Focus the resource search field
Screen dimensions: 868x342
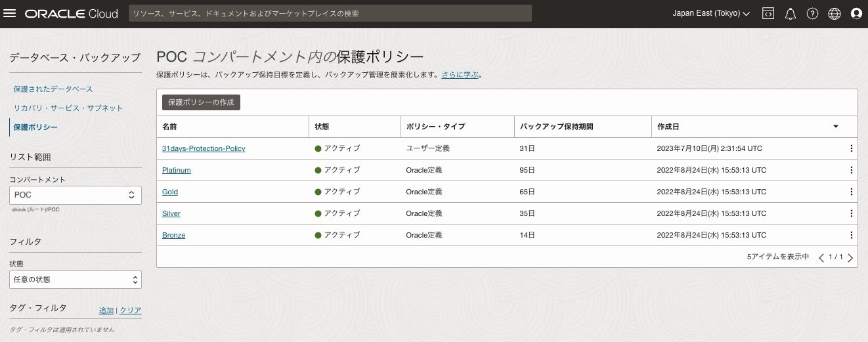pyautogui.click(x=330, y=13)
